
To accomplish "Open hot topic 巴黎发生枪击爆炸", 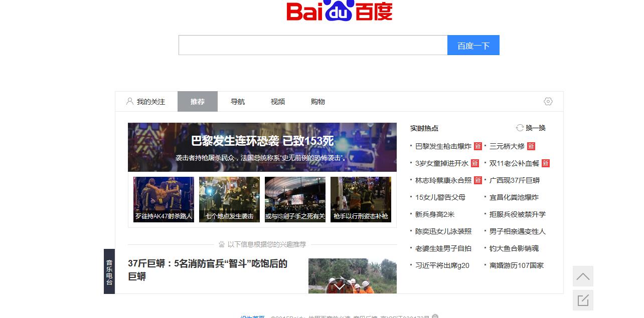I will pos(443,146).
